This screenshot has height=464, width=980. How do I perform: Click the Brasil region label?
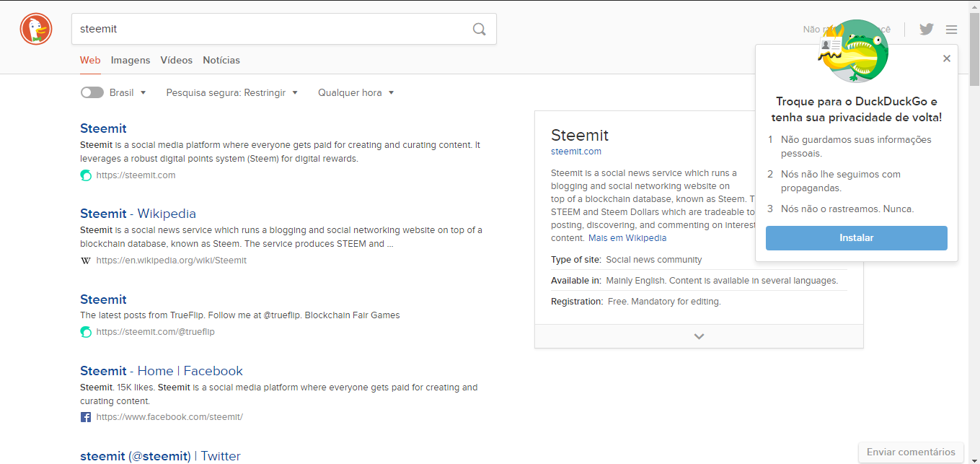(x=122, y=92)
